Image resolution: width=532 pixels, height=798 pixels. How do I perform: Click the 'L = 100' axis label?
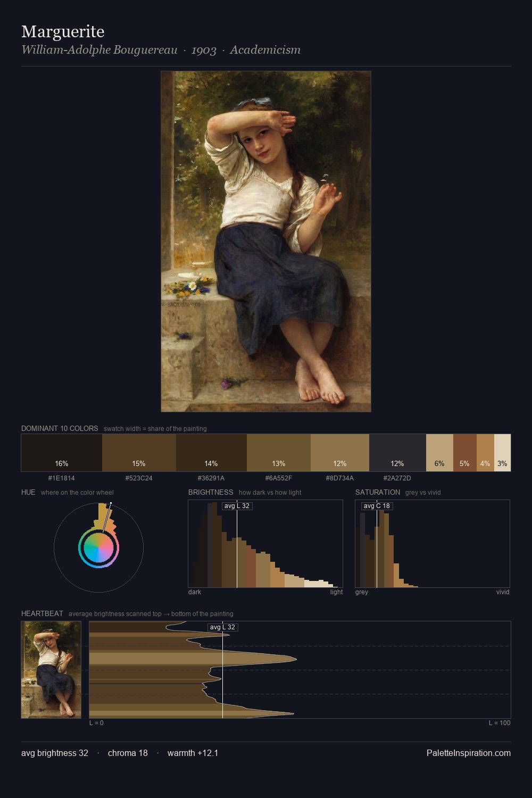click(500, 723)
